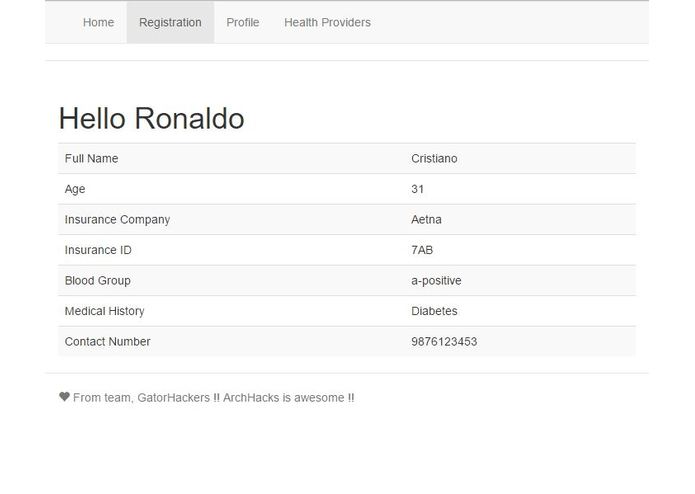Viewport: 695px width, 494px height.
Task: Click the 7AB insurance ID value
Action: (x=422, y=250)
